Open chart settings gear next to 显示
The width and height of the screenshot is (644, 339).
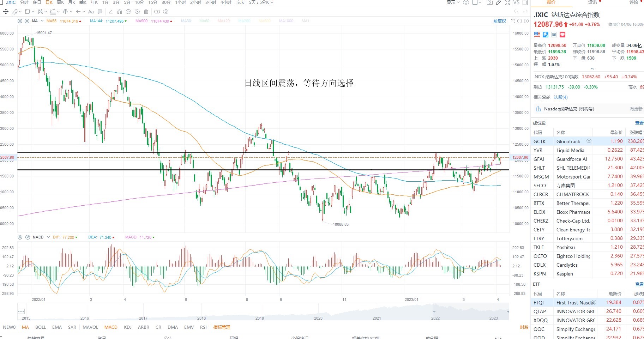pyautogui.click(x=466, y=2)
